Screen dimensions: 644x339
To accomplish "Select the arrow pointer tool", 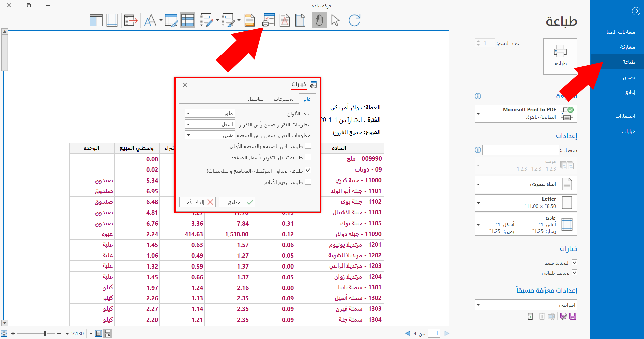I will pyautogui.click(x=335, y=20).
